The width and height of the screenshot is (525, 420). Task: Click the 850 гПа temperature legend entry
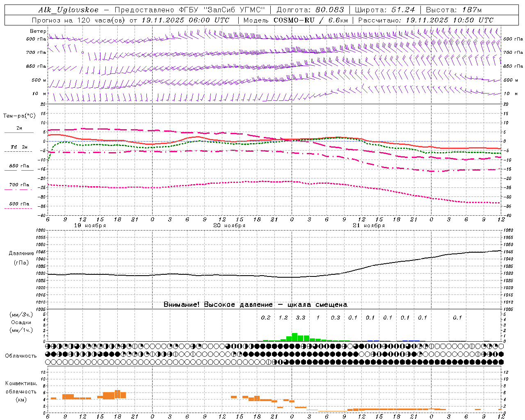(19, 166)
